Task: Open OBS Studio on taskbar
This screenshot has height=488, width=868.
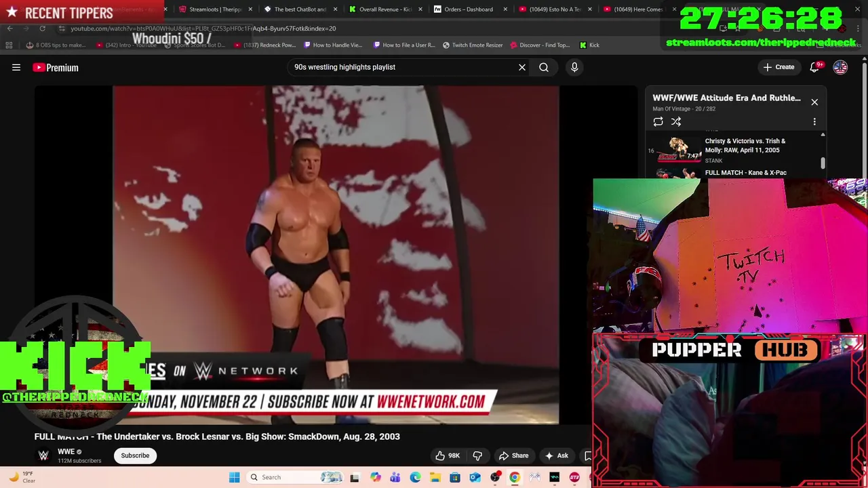Action: (495, 477)
